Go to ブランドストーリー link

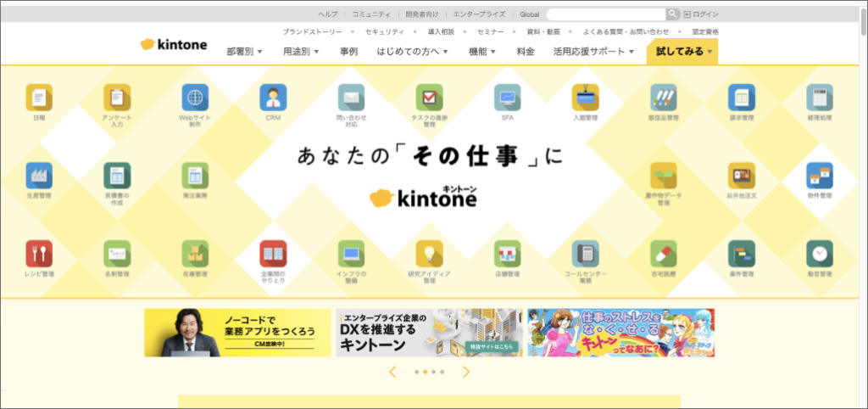coord(312,32)
